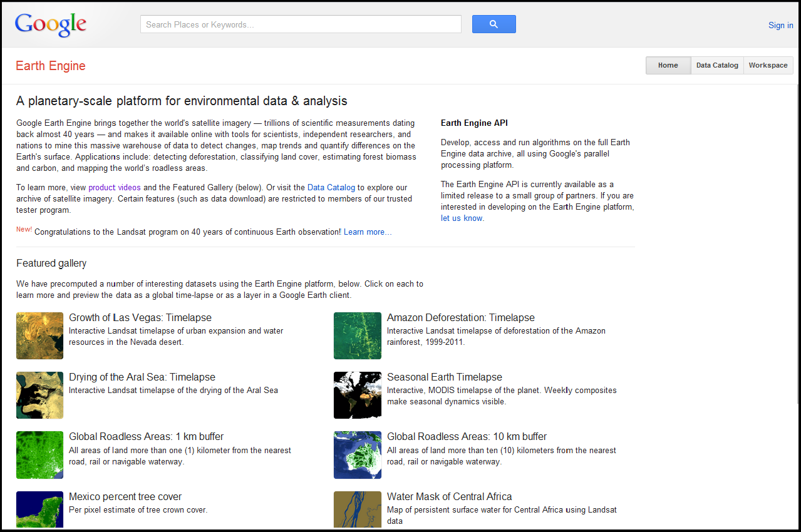Open the Earth Engine title link
This screenshot has width=801, height=532.
(x=51, y=66)
